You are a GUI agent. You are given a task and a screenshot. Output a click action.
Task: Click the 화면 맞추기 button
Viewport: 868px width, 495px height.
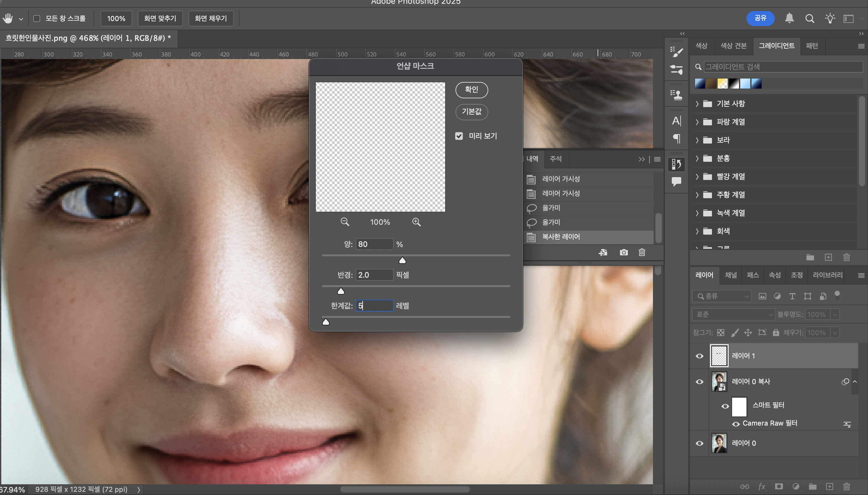pos(160,18)
